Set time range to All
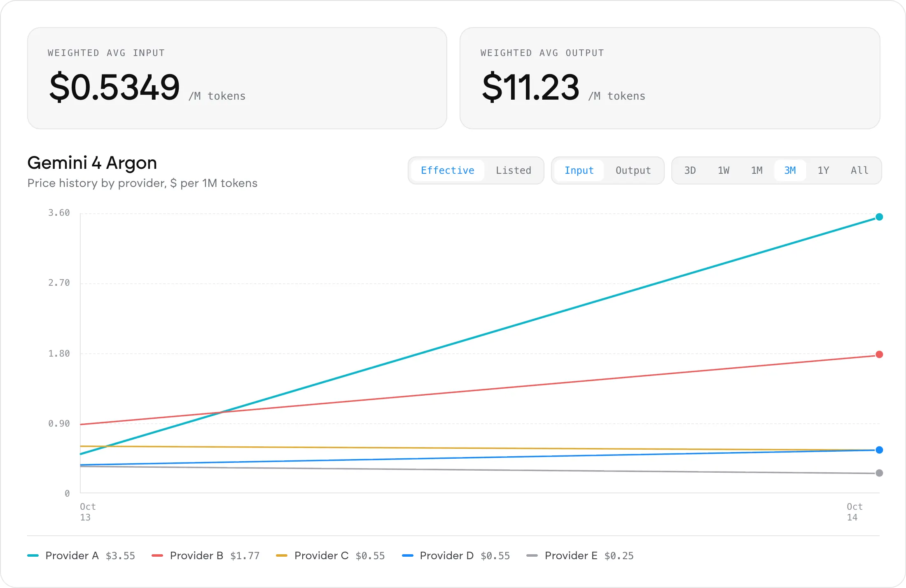 pos(859,170)
